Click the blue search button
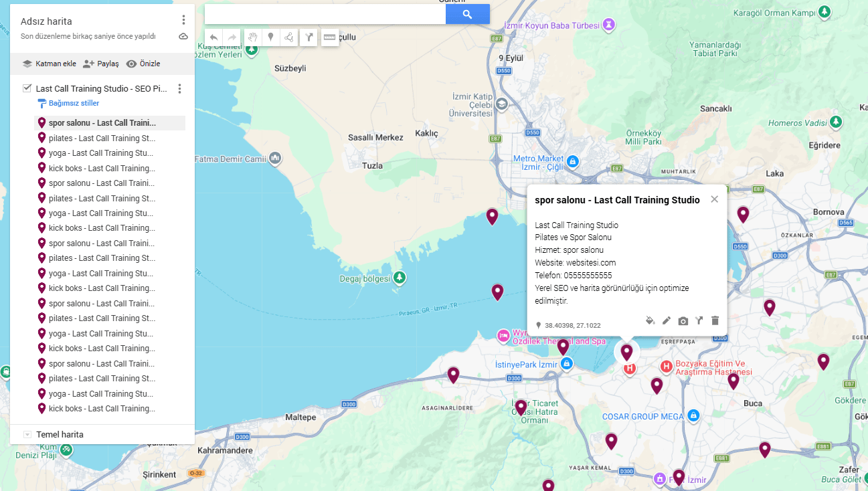Screen dimensions: 868x491 [468, 14]
